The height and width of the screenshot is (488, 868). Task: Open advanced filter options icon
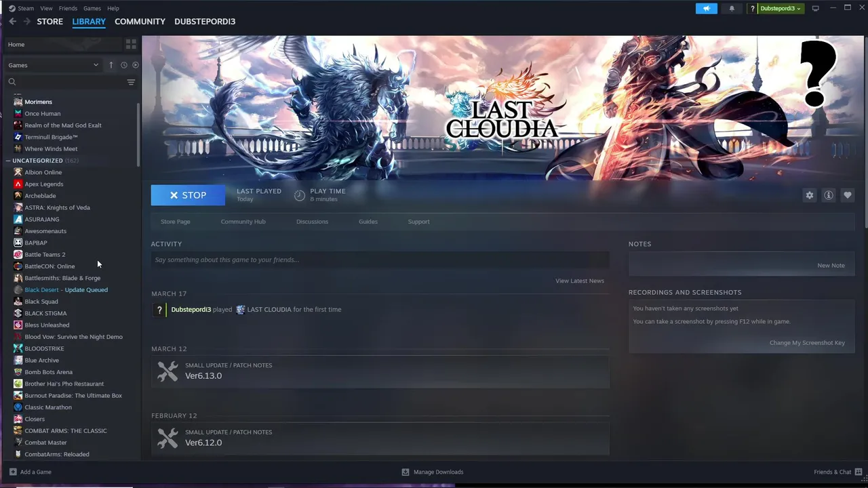click(131, 82)
